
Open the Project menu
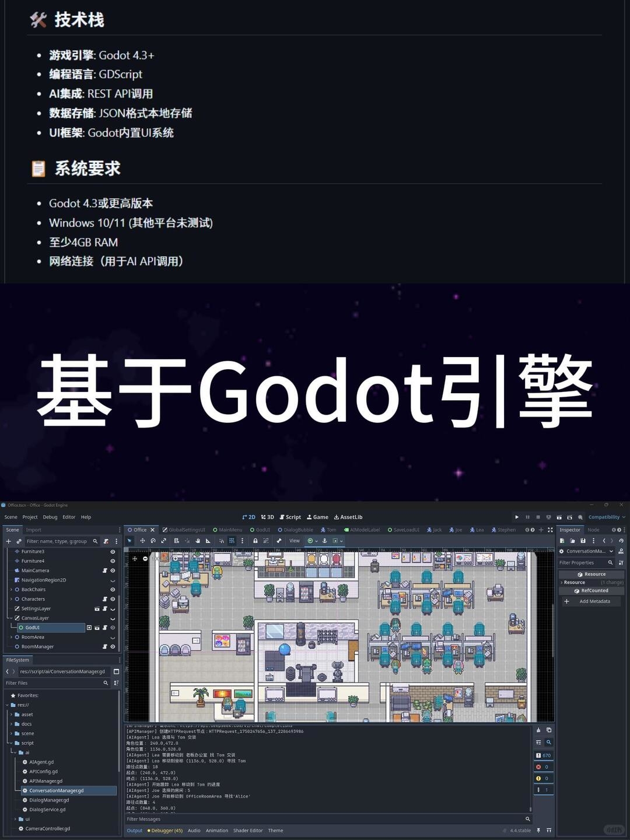pos(30,517)
